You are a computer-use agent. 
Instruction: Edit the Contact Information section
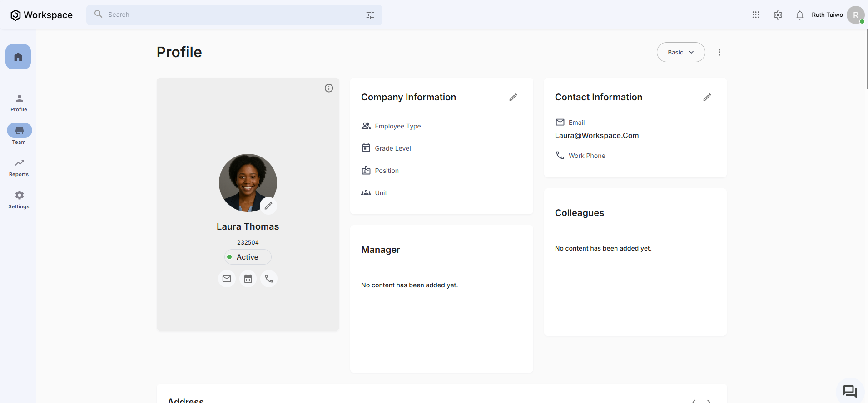click(707, 97)
